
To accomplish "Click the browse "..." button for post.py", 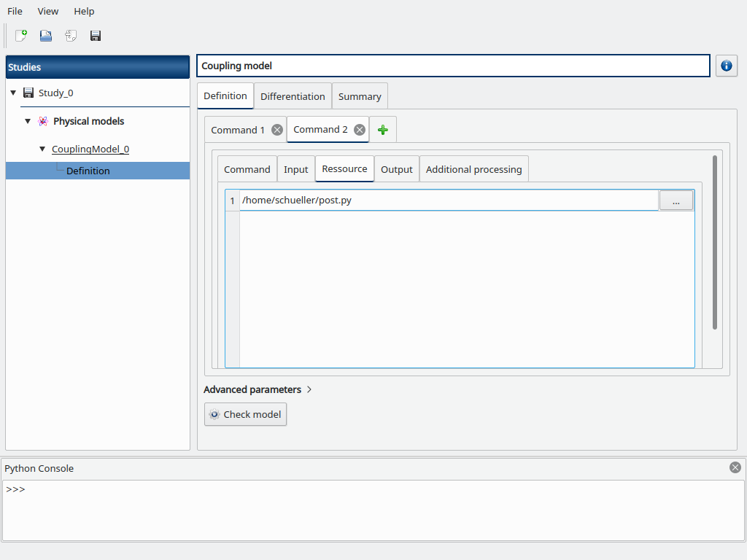I will tap(676, 201).
